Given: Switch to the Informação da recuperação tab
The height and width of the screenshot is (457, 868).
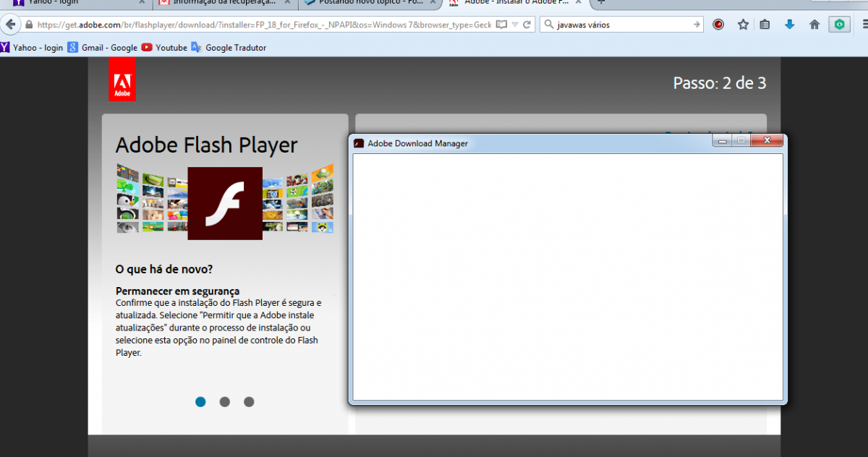Looking at the screenshot, I should point(224,3).
